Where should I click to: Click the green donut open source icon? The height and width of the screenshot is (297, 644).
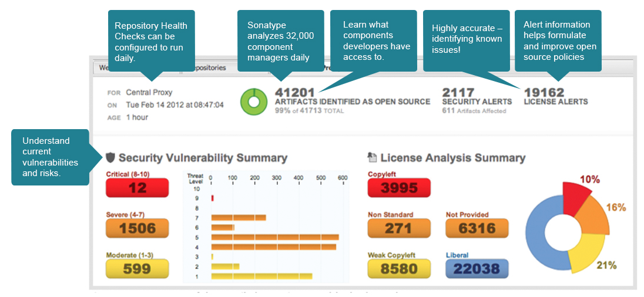[x=254, y=102]
